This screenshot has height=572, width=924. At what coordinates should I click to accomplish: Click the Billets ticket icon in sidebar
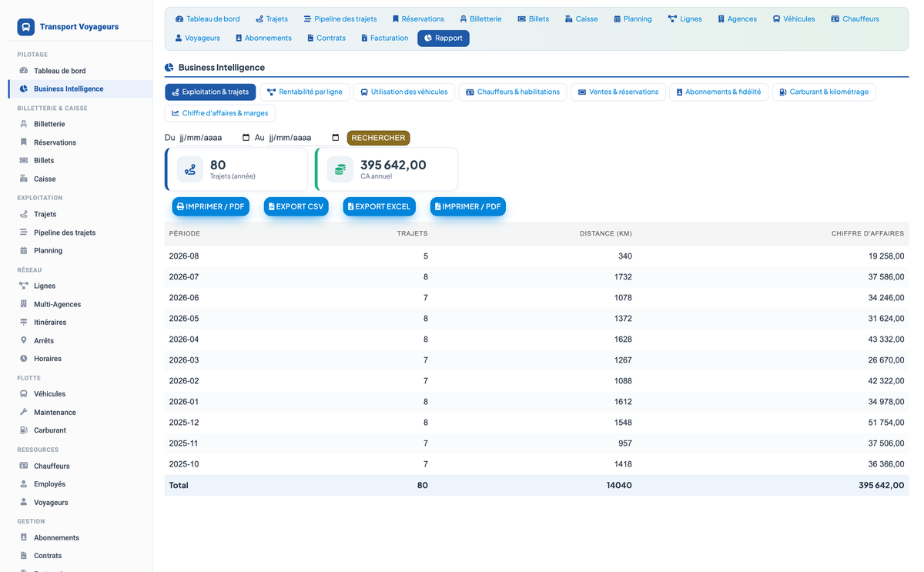[x=24, y=160]
